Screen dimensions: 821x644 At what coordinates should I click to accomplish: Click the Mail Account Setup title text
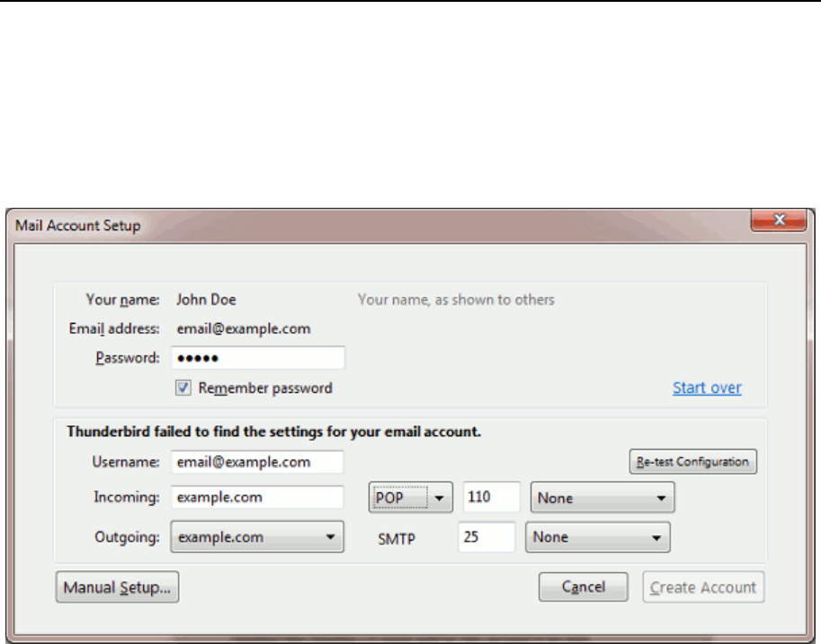coord(78,226)
